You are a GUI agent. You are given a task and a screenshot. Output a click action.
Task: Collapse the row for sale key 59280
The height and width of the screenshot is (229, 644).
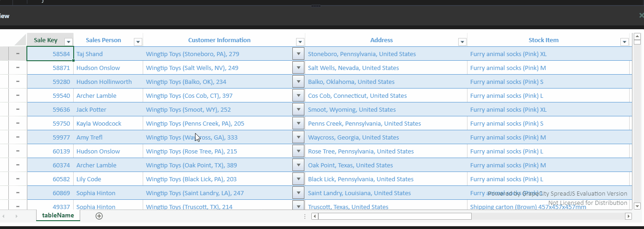(x=18, y=82)
